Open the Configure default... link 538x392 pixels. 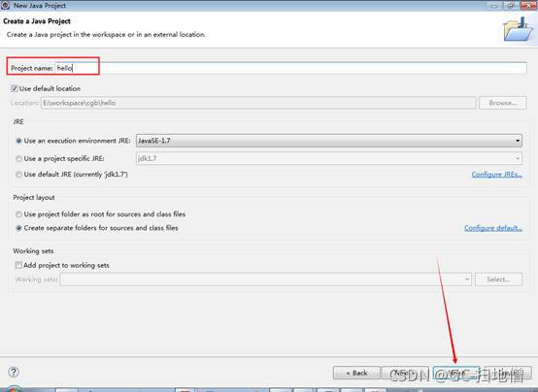(x=493, y=228)
